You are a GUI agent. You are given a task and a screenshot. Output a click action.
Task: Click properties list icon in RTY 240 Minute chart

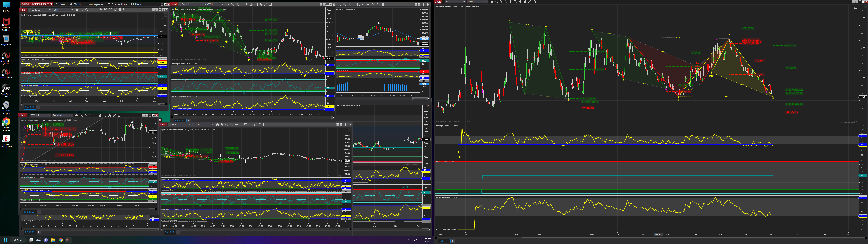[x=124, y=115]
